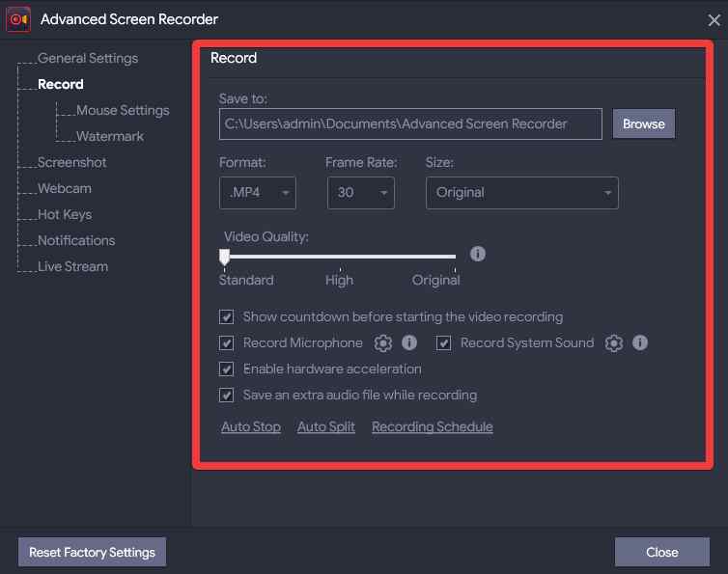Open the Frame Rate 30 dropdown
The width and height of the screenshot is (728, 574).
click(x=361, y=193)
